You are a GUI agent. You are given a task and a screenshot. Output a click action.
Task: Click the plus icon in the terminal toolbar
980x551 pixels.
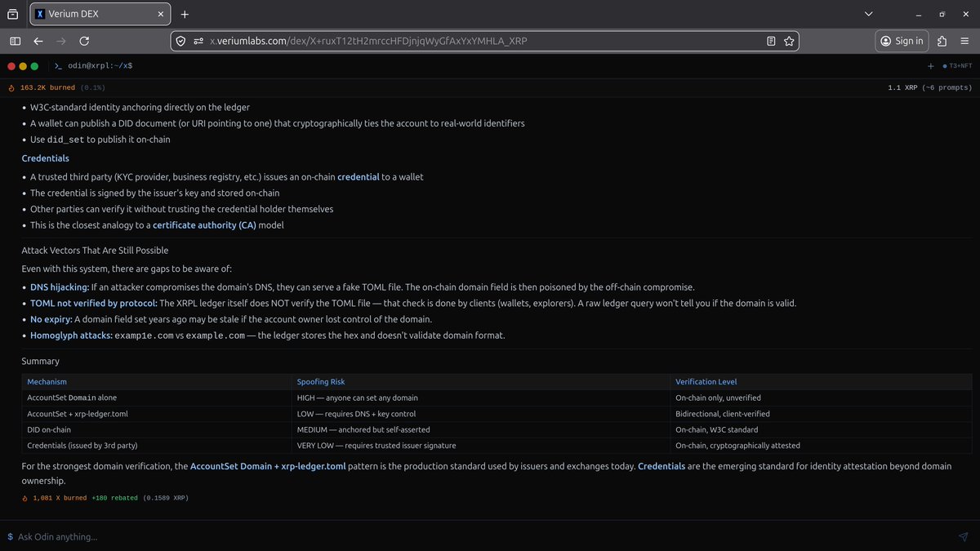tap(930, 65)
